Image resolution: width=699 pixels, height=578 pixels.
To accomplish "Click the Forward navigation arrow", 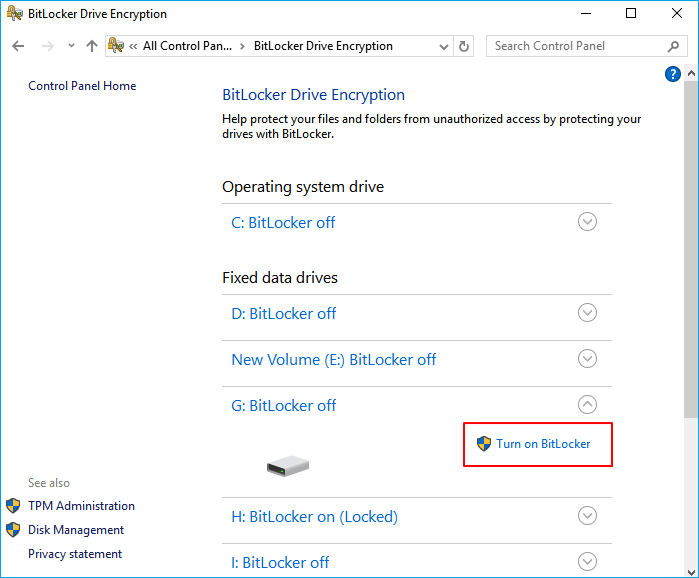I will (x=46, y=46).
